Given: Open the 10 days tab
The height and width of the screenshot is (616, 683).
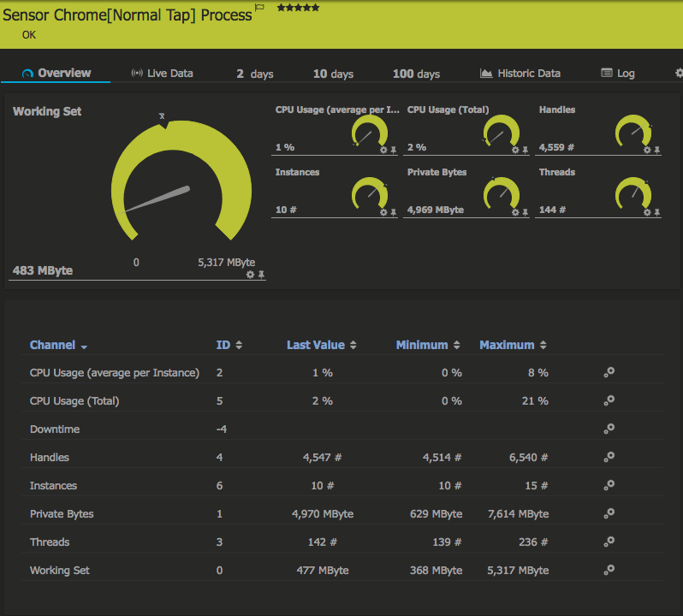Looking at the screenshot, I should coord(333,74).
